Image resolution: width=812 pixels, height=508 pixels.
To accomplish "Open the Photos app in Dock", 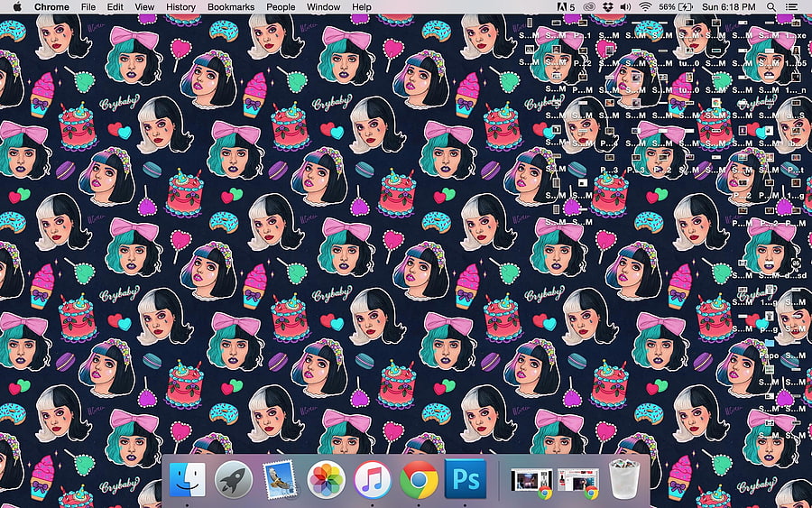I will (x=326, y=480).
